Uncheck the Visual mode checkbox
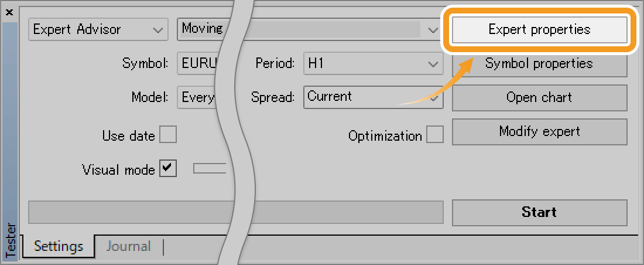This screenshot has width=644, height=265. (x=168, y=169)
